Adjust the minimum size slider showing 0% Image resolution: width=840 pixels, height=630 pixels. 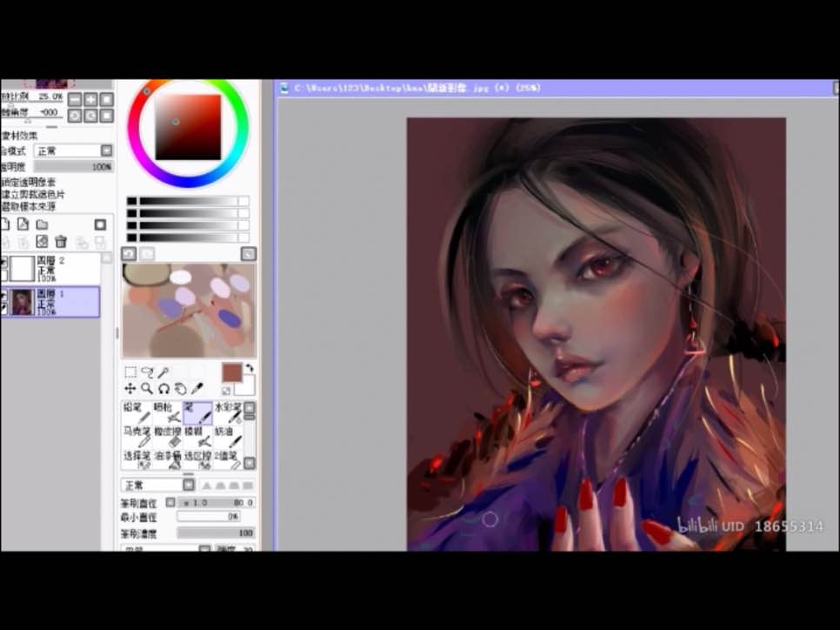point(209,517)
